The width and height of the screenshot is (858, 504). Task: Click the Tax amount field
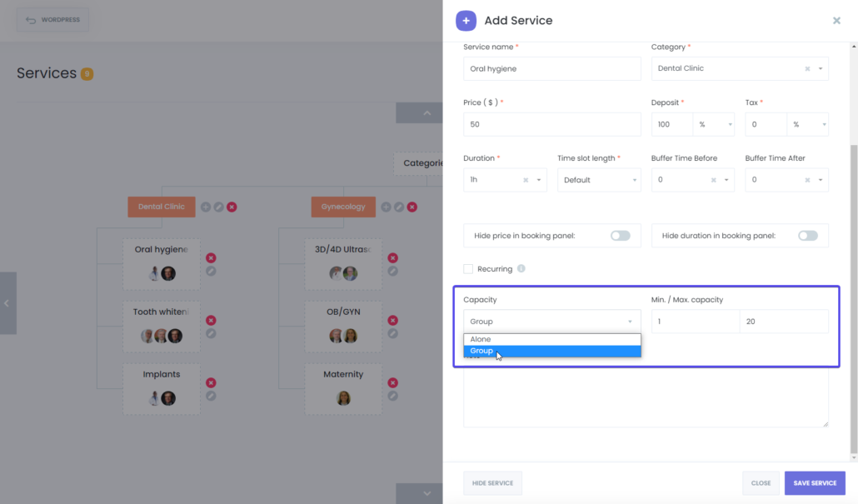tap(766, 125)
